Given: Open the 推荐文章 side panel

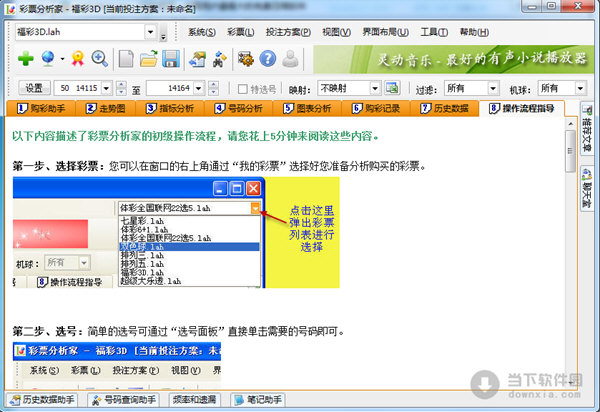Looking at the screenshot, I should click(587, 129).
